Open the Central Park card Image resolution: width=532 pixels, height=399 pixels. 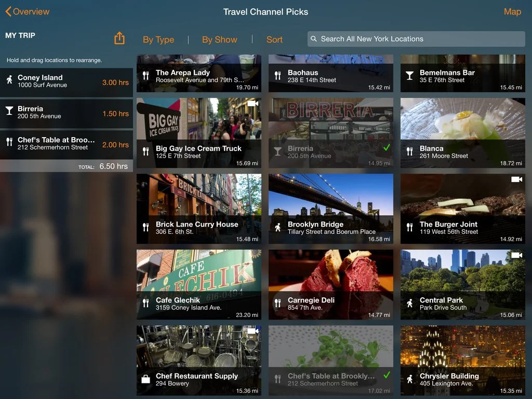tap(463, 285)
